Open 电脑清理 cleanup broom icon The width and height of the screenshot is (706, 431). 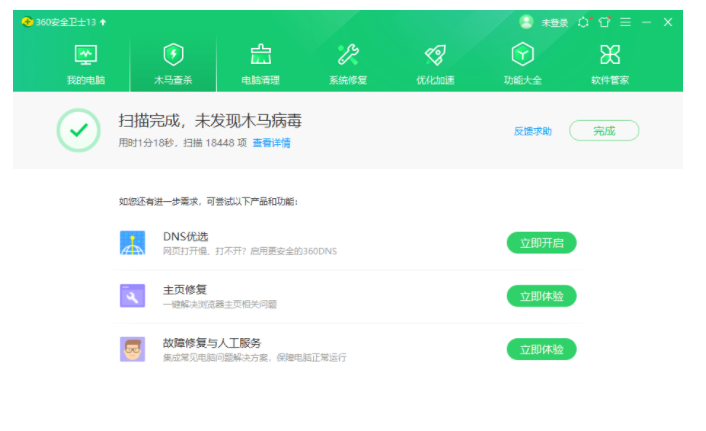click(x=260, y=64)
